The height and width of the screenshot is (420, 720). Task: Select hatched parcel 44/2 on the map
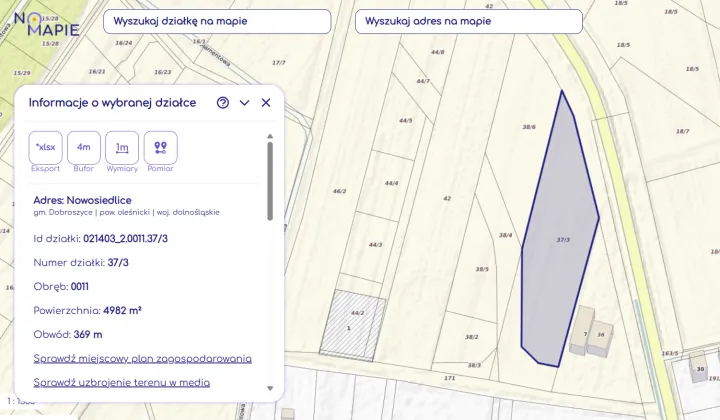[357, 313]
